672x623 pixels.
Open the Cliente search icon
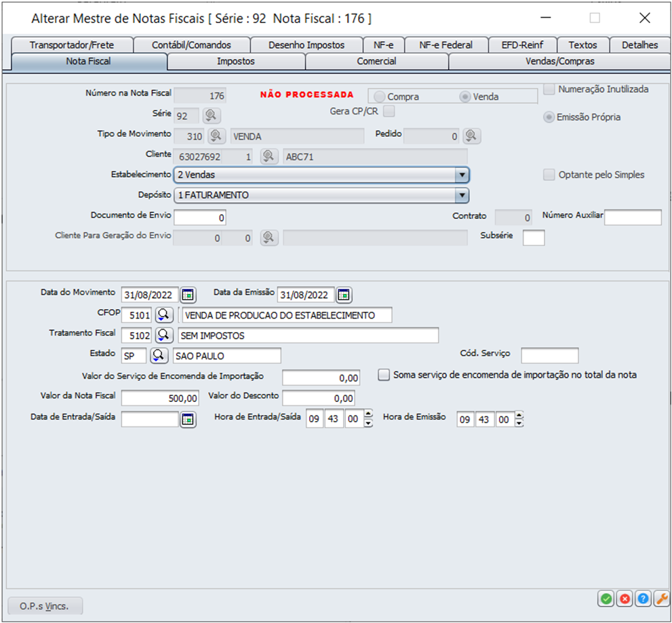(269, 157)
